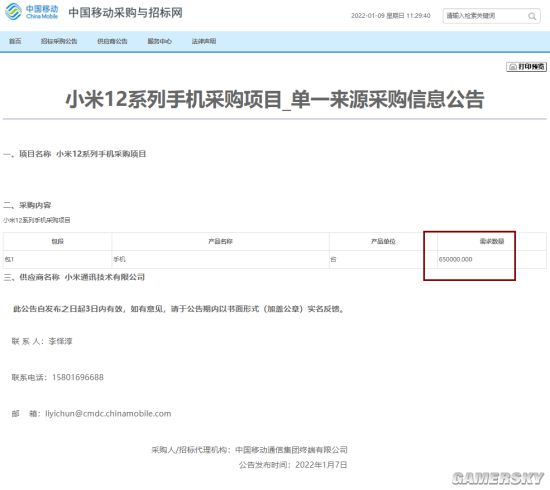Open the 服务中心 navigation item

tap(160, 41)
